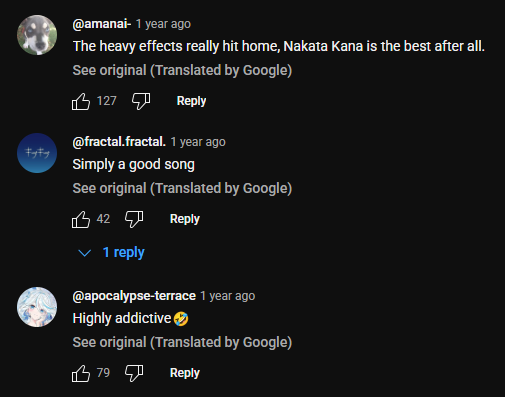Reply to @fractal.fractal. comment
This screenshot has height=397, width=505.
point(185,219)
